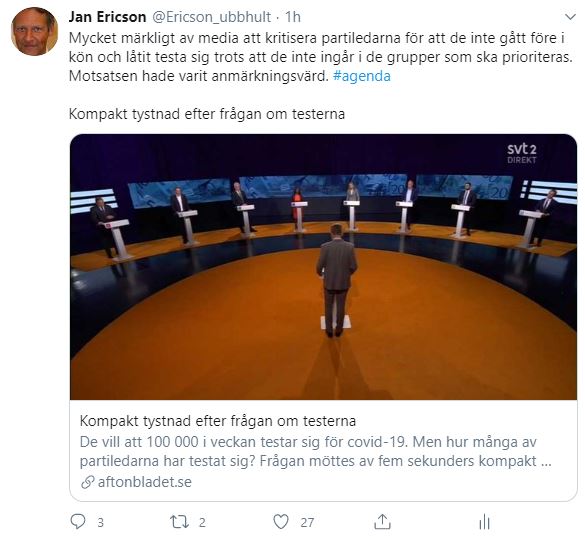Open the 1h timestamp of the tweet

click(293, 17)
